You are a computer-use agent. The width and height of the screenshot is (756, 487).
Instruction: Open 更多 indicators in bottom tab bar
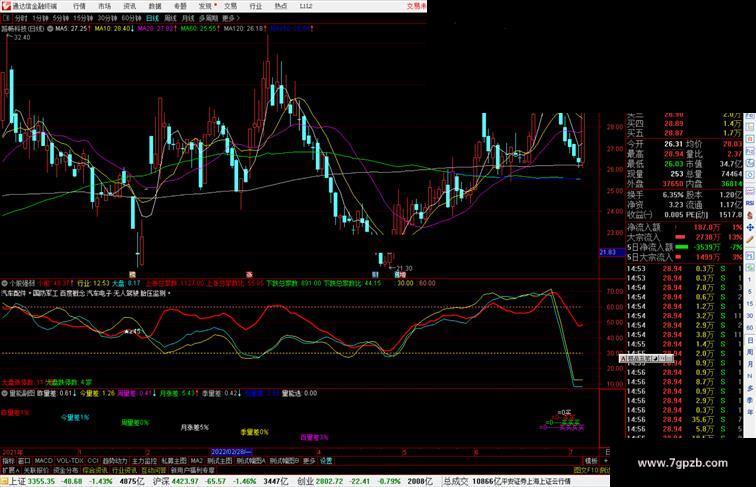coord(309,461)
